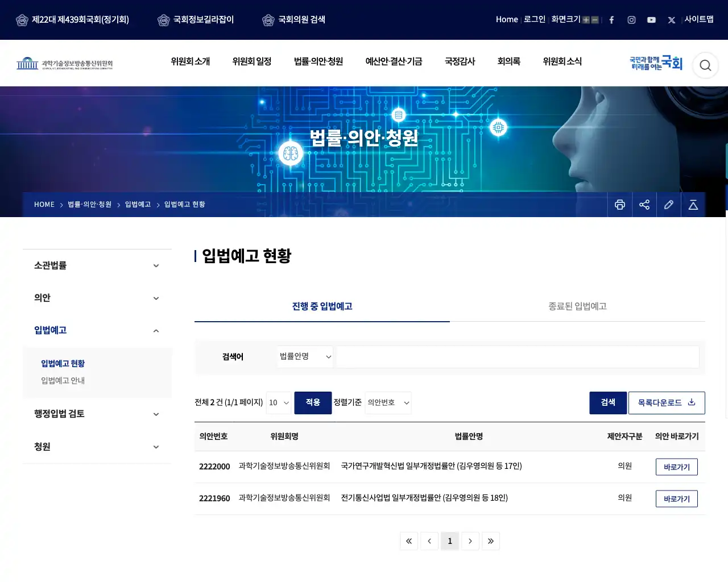This screenshot has width=728, height=582.
Task: Click 입법예고 in the breadcrumb
Action: [x=138, y=205]
